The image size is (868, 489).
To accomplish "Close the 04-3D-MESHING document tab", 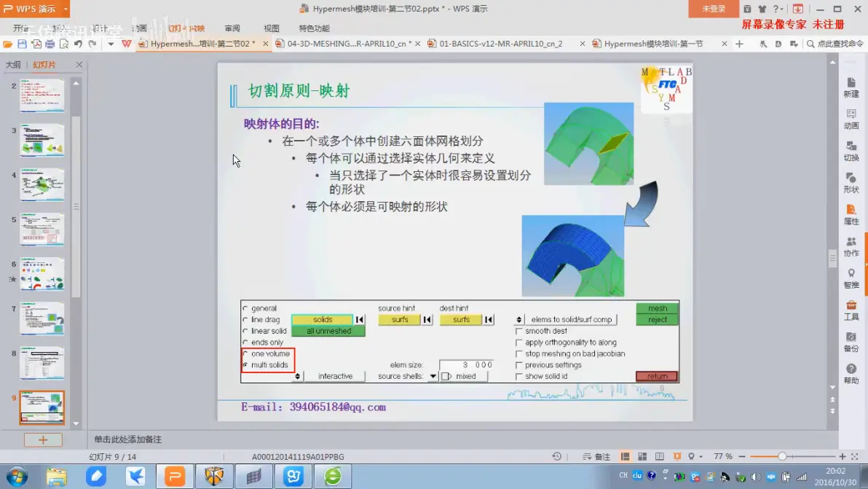I will (418, 44).
